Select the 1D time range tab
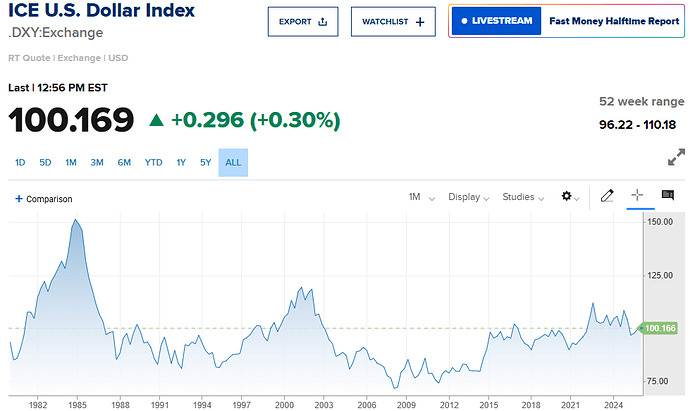Viewport: 690px width, 411px height. [20, 163]
